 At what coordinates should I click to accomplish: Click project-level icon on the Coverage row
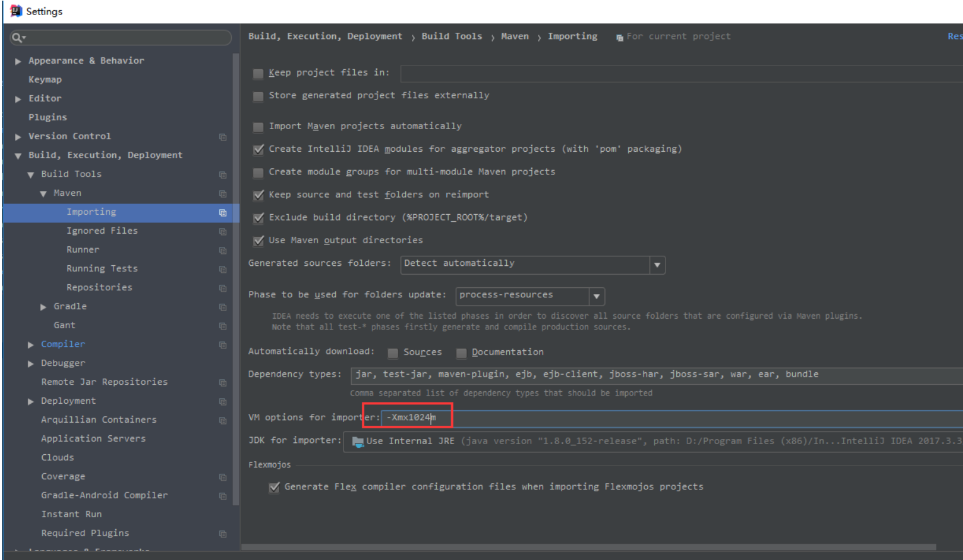tap(222, 477)
